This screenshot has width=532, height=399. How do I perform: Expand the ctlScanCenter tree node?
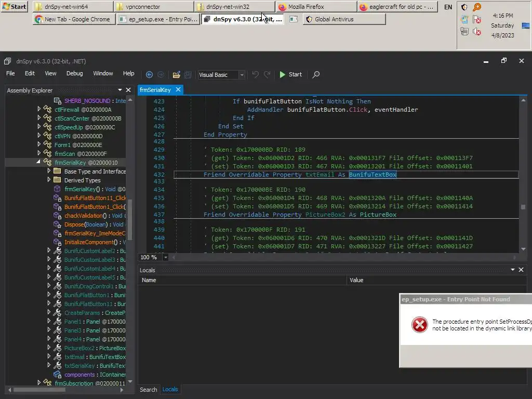click(39, 117)
